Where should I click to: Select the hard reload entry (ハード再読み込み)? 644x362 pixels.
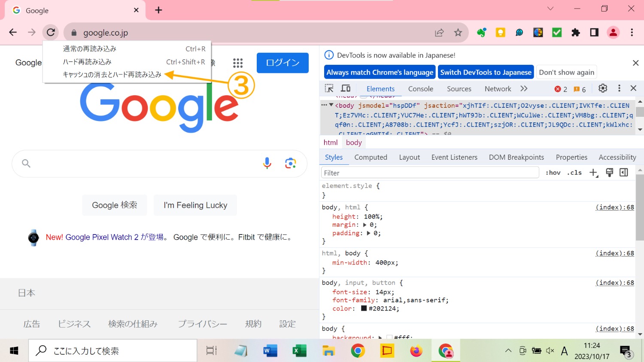[x=127, y=62]
